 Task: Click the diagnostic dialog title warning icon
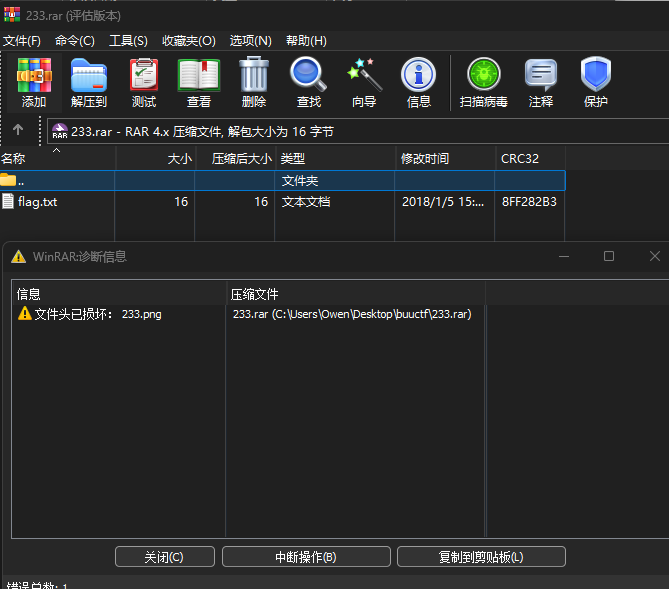(18, 257)
